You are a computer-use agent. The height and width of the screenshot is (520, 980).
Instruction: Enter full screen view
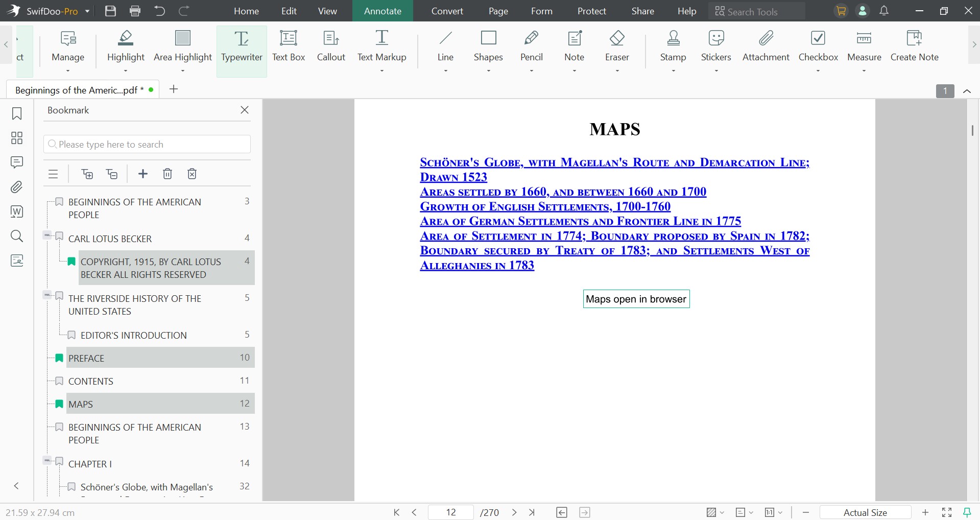click(947, 512)
